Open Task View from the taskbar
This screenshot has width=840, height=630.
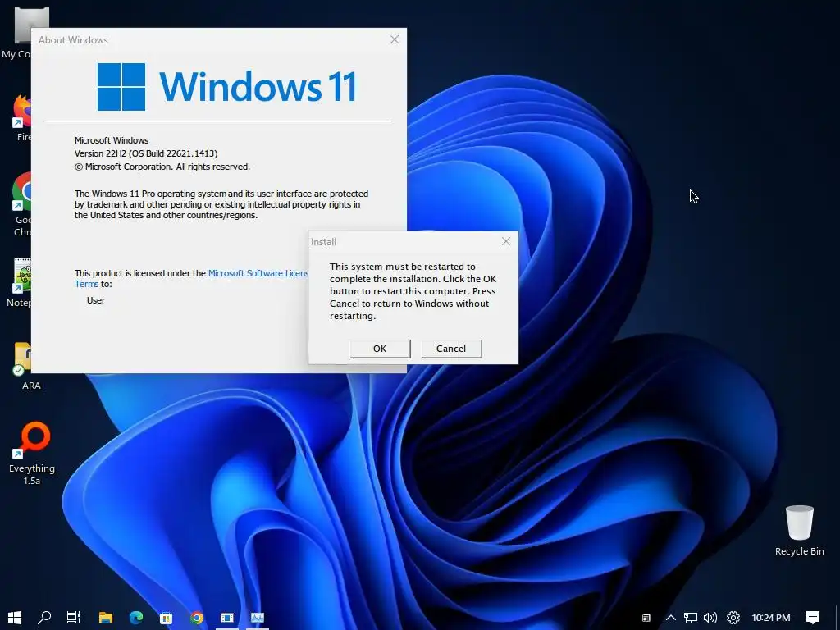pyautogui.click(x=74, y=617)
